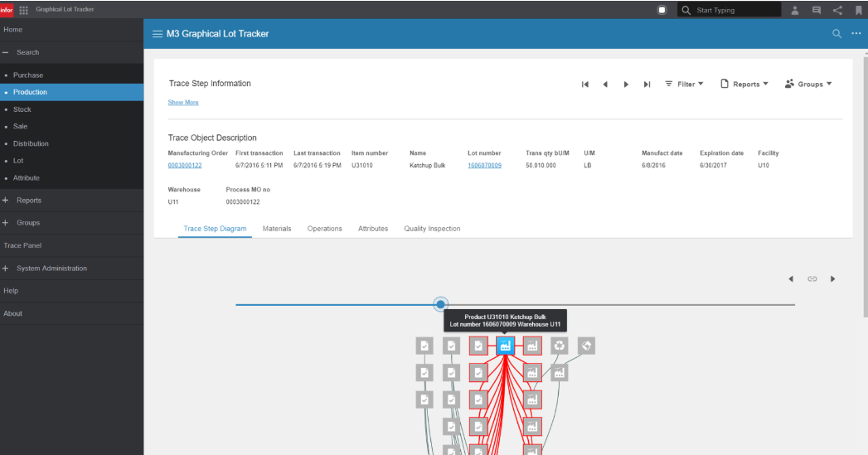The image size is (868, 455).
Task: Open the user profile icon
Action: (x=795, y=10)
